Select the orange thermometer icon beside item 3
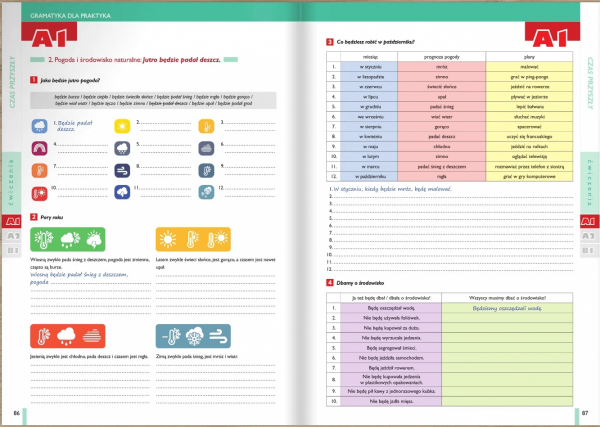Image resolution: width=600 pixels, height=427 pixels. pos(205,127)
